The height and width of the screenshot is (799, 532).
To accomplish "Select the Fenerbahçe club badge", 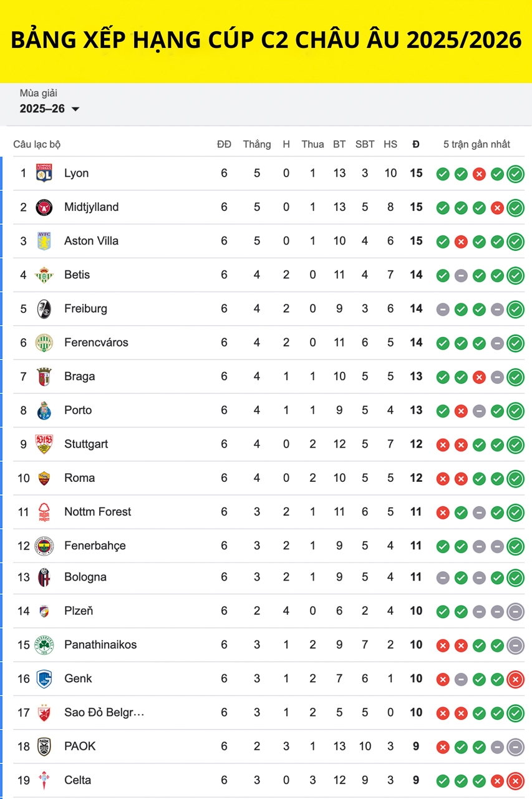I will coord(44,546).
